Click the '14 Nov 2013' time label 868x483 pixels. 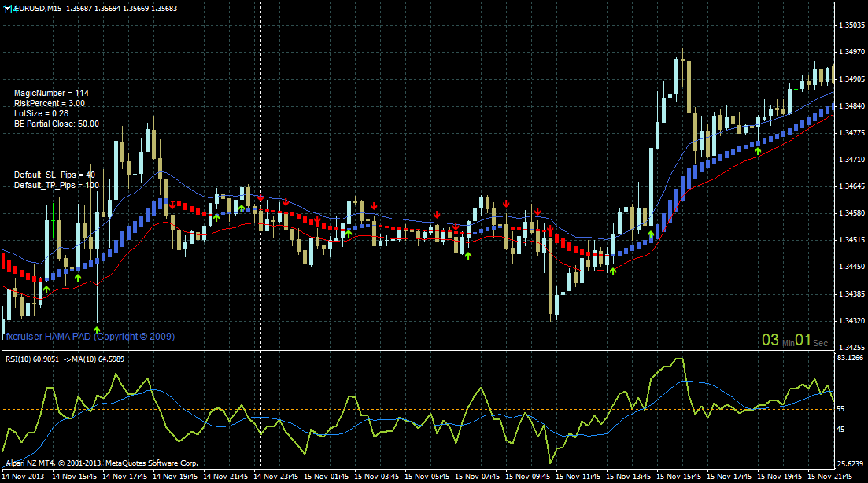[x=24, y=477]
